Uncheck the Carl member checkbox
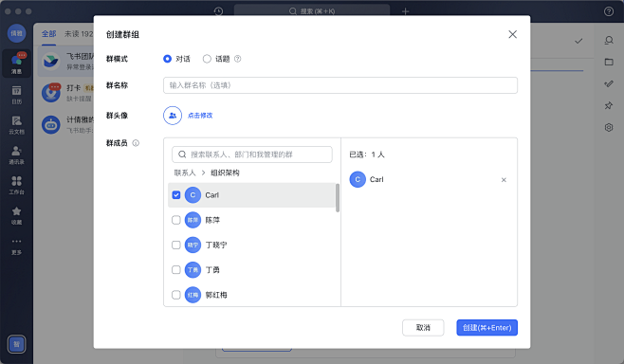The height and width of the screenshot is (364, 624). pos(175,195)
